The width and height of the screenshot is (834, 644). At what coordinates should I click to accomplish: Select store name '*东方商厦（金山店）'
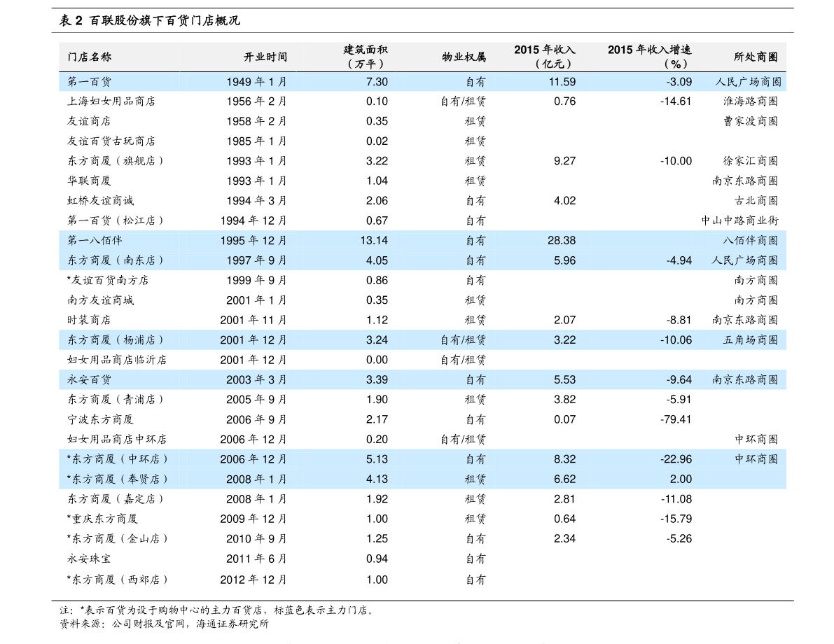point(118,539)
